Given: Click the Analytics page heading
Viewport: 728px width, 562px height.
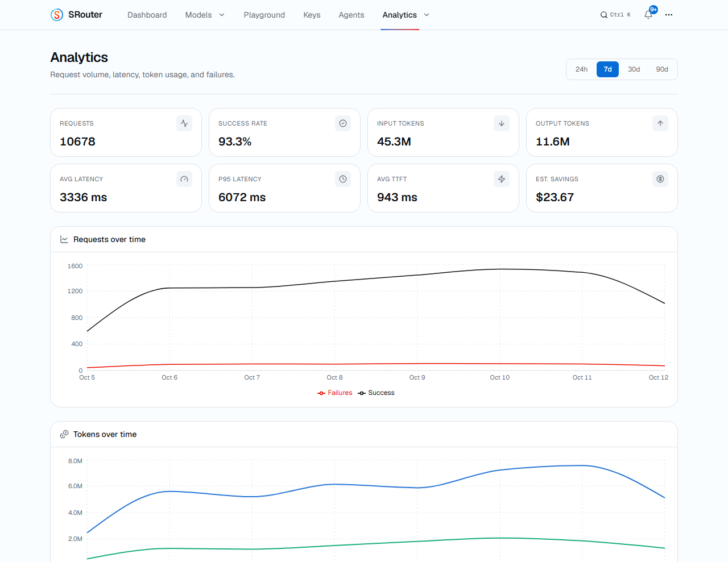Looking at the screenshot, I should (x=79, y=57).
